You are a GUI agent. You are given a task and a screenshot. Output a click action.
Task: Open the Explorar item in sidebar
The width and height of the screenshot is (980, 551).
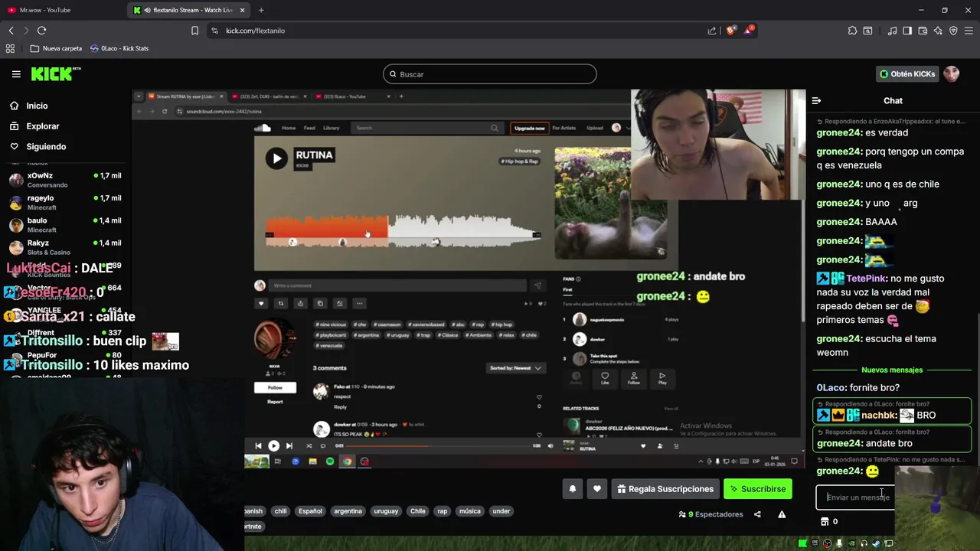pos(34,126)
